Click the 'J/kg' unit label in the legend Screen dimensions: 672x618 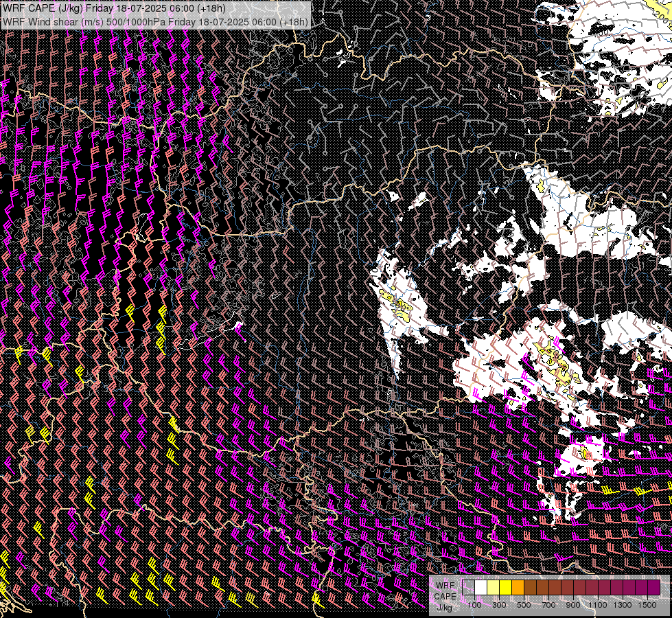pyautogui.click(x=445, y=607)
